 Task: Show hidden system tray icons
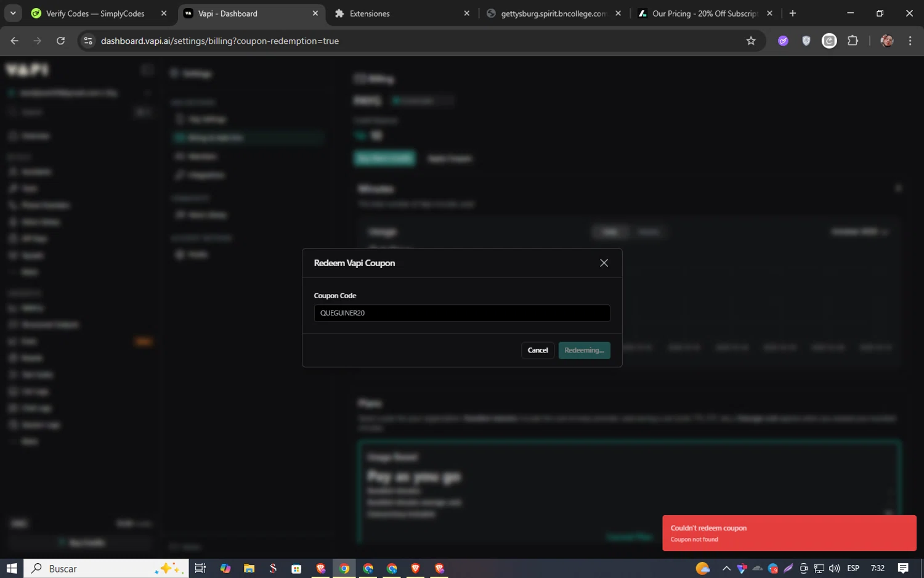(x=726, y=568)
